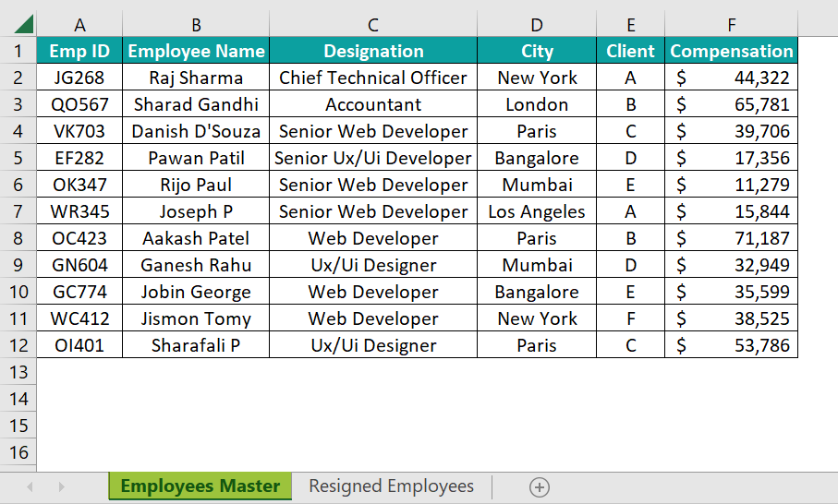Image resolution: width=838 pixels, height=504 pixels.
Task: Select the Jismon Tomy name cell
Action: [x=196, y=318]
